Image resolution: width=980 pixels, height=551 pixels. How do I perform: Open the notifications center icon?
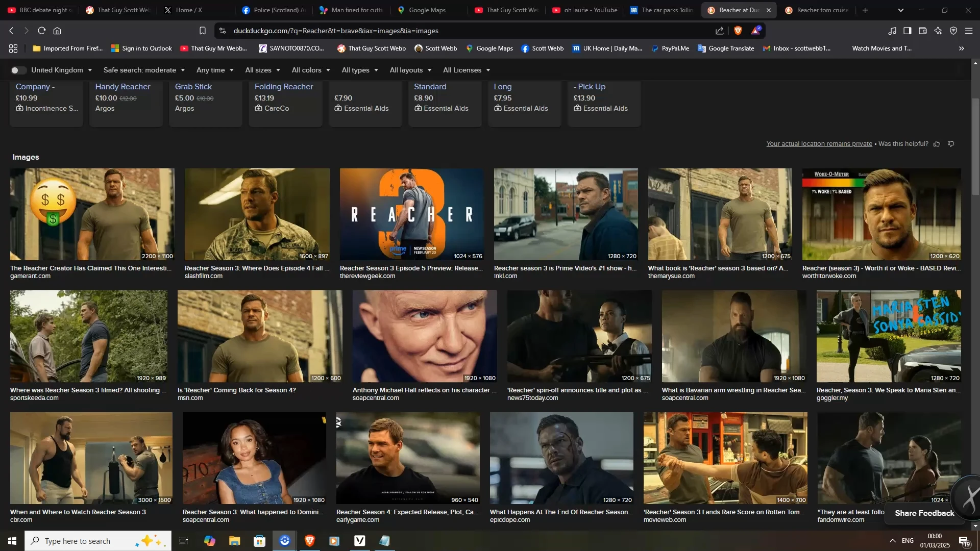[x=964, y=541]
